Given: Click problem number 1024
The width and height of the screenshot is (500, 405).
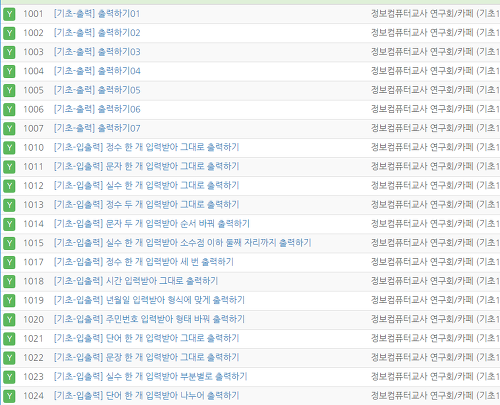Looking at the screenshot, I should pos(33,396).
